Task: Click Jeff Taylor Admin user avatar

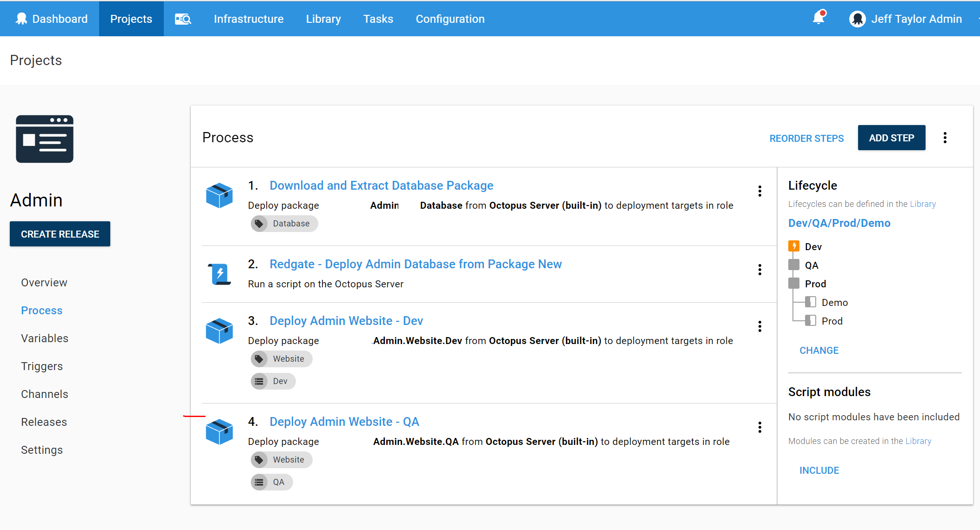Action: [x=857, y=19]
